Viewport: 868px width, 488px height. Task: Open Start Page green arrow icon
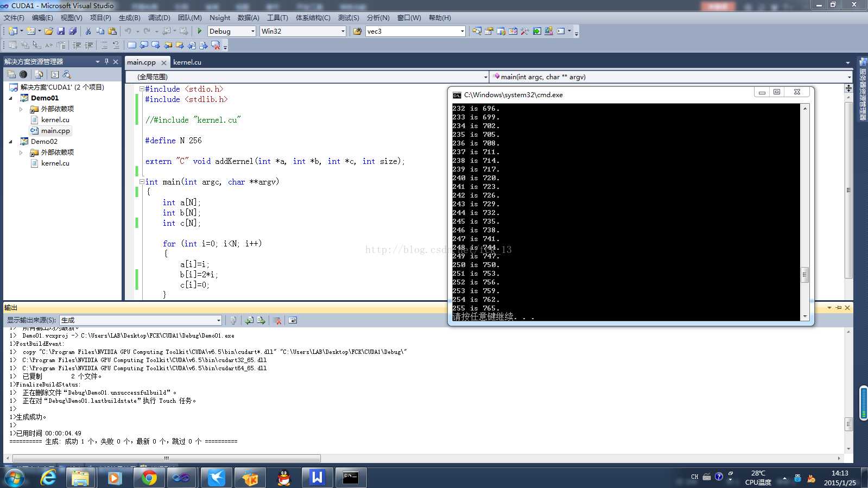(536, 31)
